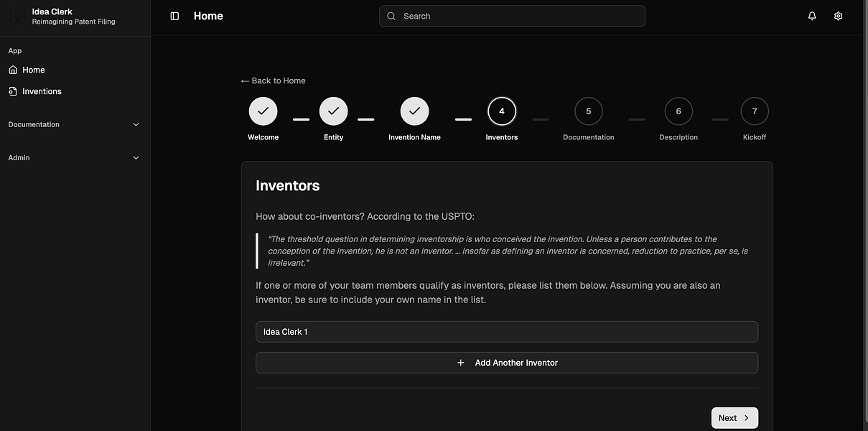868x431 pixels.
Task: Click the Home page title in header
Action: [208, 16]
